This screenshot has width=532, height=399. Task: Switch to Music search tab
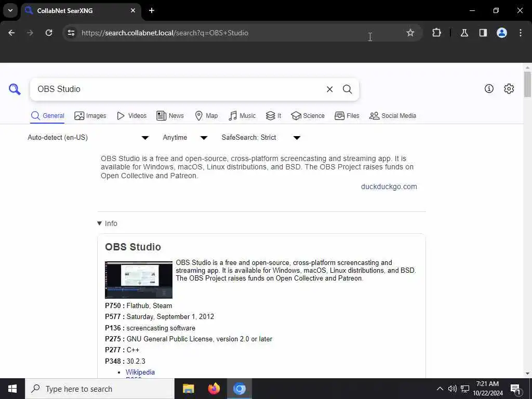tap(242, 116)
